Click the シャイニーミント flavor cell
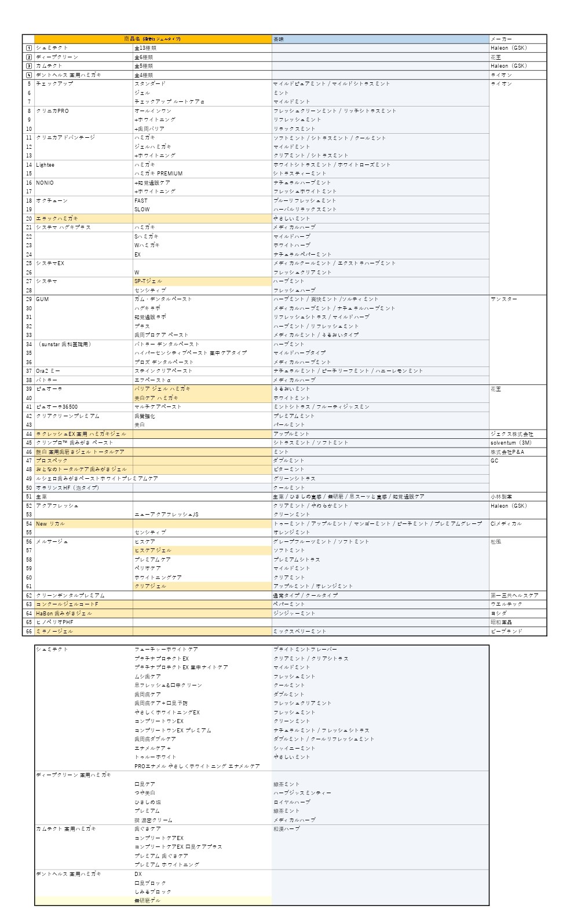The width and height of the screenshot is (581, 924). [381, 749]
